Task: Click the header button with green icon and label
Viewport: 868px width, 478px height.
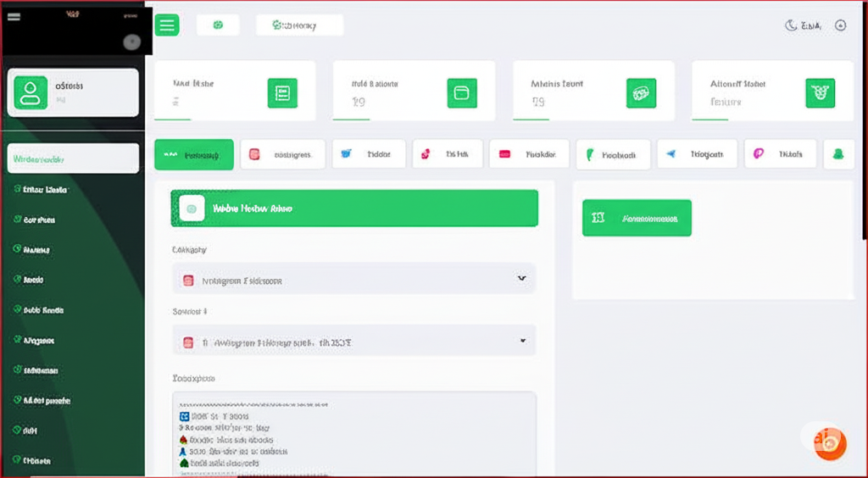Action: 299,25
